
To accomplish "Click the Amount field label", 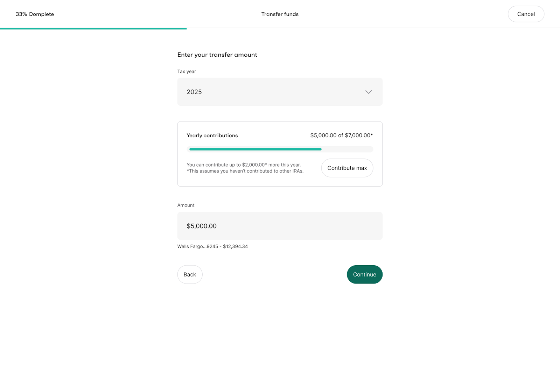I will [x=186, y=205].
